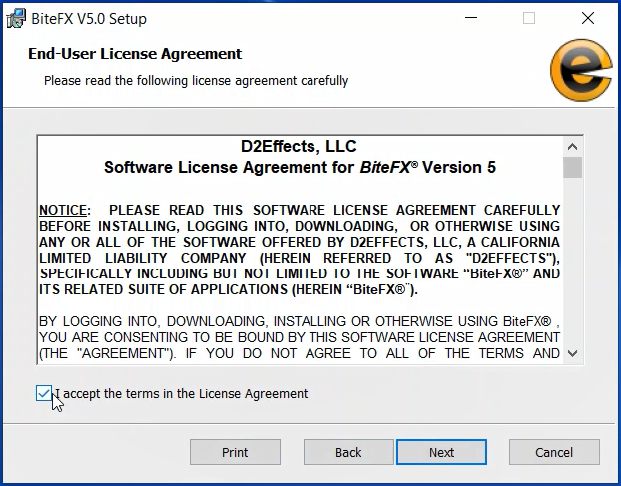The height and width of the screenshot is (486, 621).
Task: Click the BiteFX installer icon in title bar
Action: (16, 18)
